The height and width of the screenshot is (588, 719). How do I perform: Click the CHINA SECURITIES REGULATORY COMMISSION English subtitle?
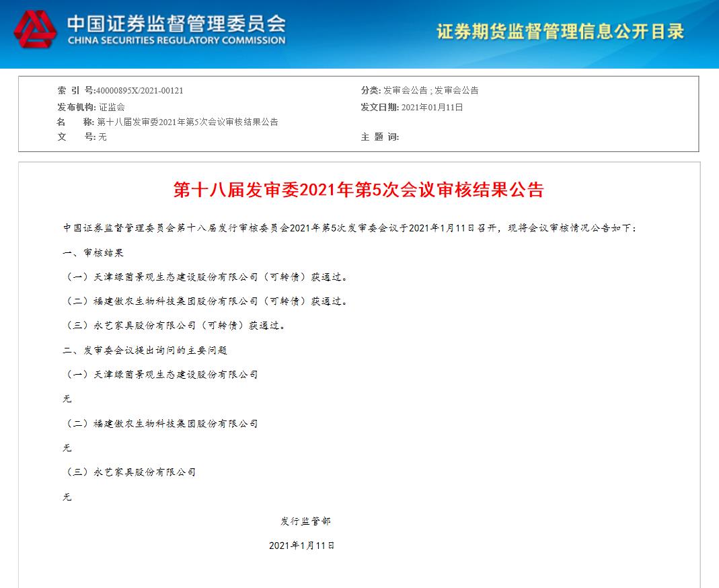176,40
